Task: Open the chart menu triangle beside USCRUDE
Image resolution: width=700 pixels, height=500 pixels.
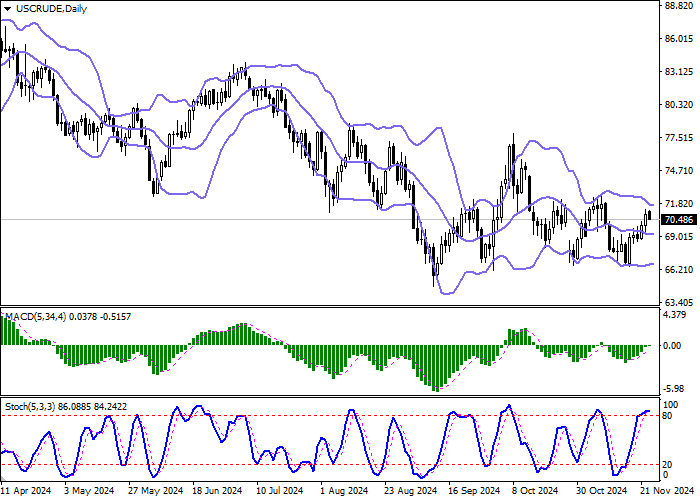Action: tap(8, 9)
